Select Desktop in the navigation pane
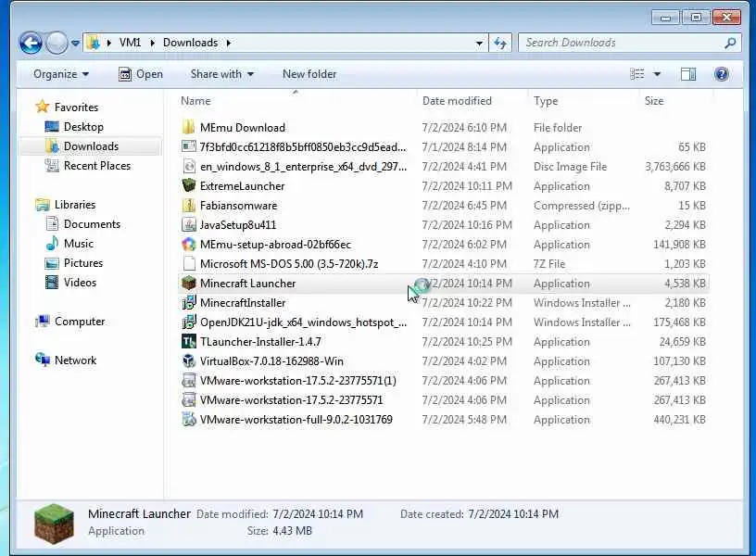Screen dimensions: 756x556 click(x=74, y=127)
